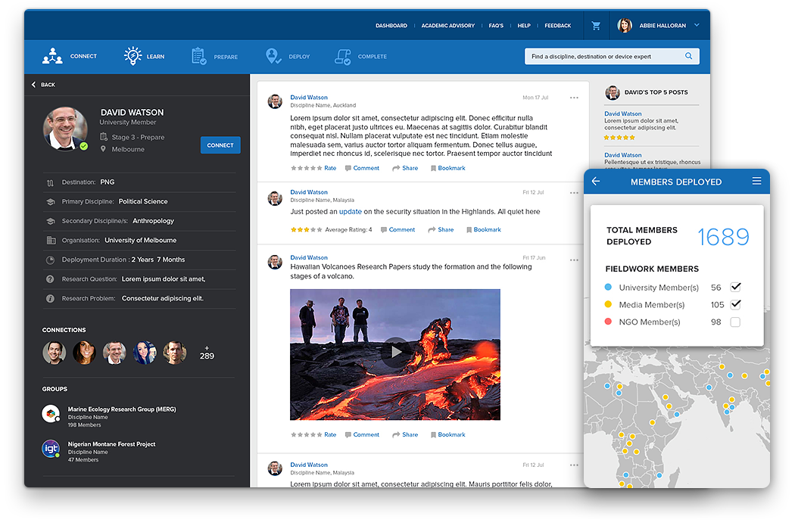
Task: Rate the volcano research post stars
Action: (x=306, y=434)
